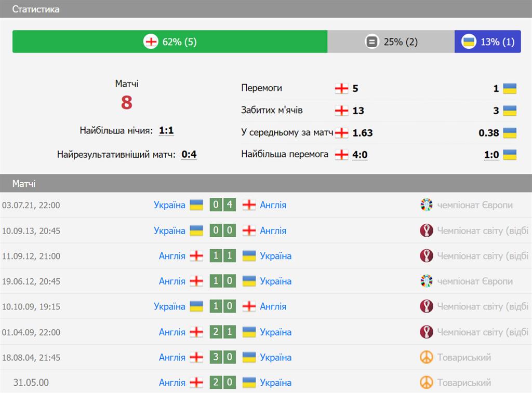Click the Ukraine flag in the Перемоги row
Screen dimensions: 532x393
pos(510,88)
